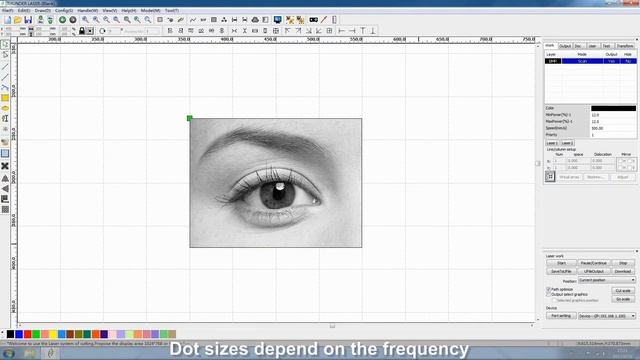640x360 pixels.
Task: Toggle Output select graphics checkbox
Action: [x=549, y=294]
